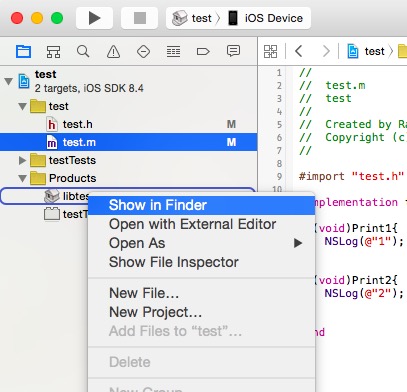The height and width of the screenshot is (392, 407).
Task: Open the Find navigator
Action: click(x=83, y=51)
